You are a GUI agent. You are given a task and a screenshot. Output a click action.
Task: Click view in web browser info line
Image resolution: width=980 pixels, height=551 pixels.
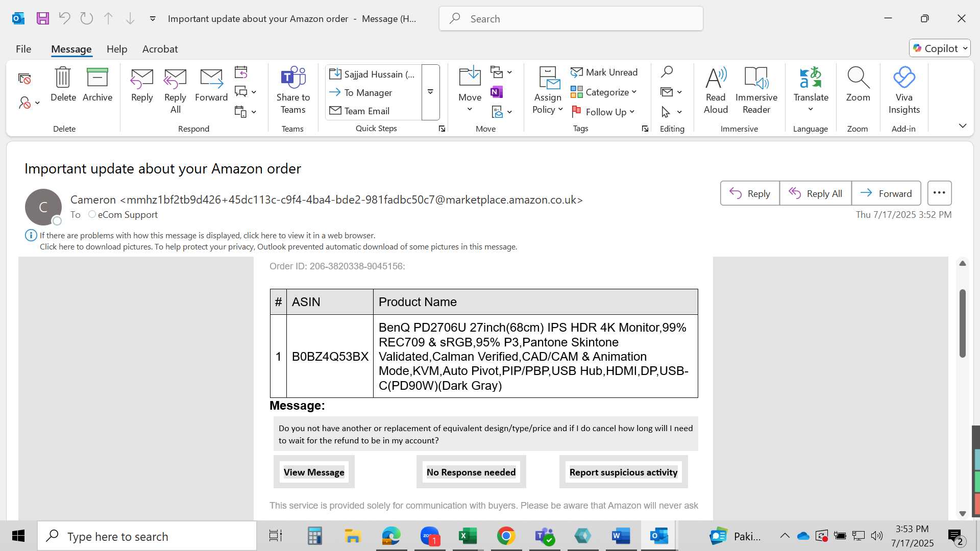pos(207,235)
